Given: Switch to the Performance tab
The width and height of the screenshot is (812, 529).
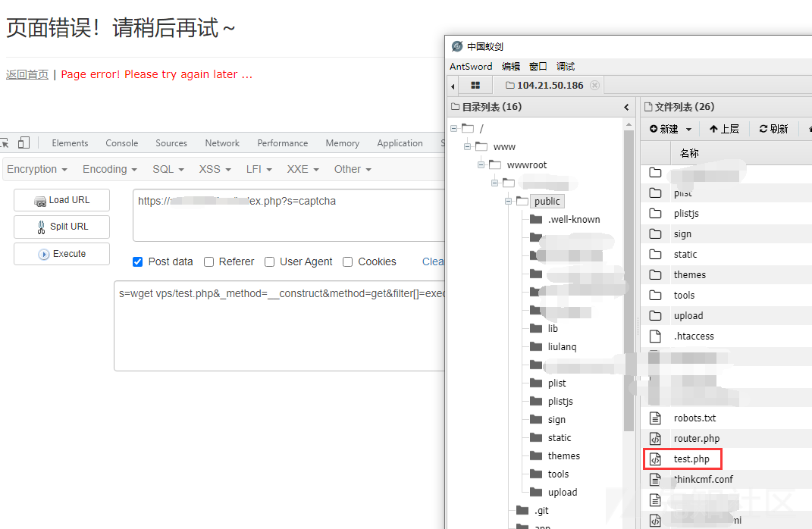Looking at the screenshot, I should click(283, 143).
